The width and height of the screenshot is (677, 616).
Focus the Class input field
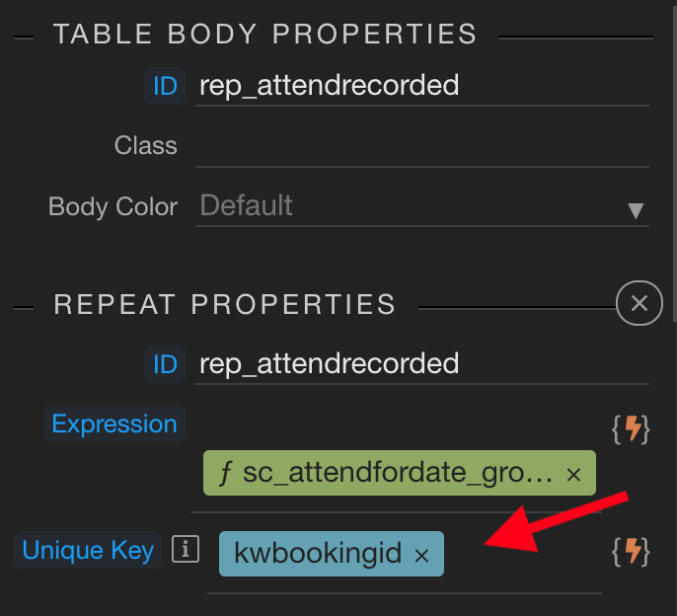tap(421, 146)
